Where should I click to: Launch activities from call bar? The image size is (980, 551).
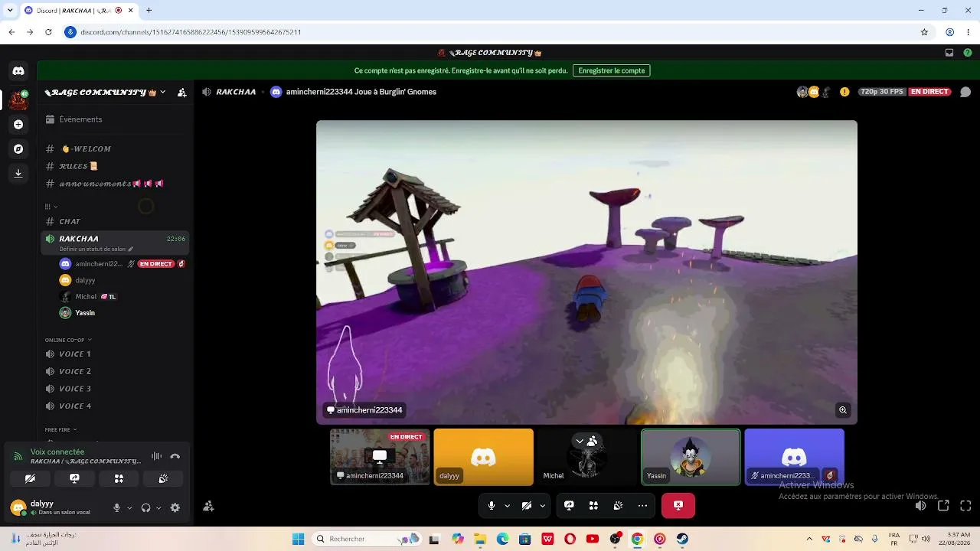point(593,506)
